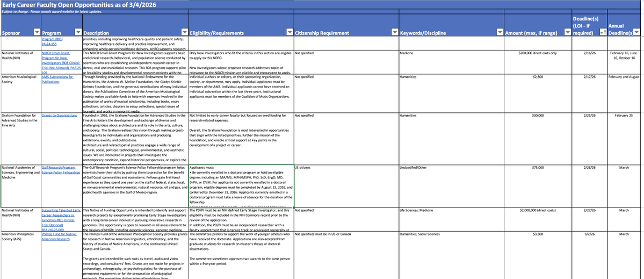Select the $2,500 amount cell
The image size is (644, 279).
[x=538, y=93]
